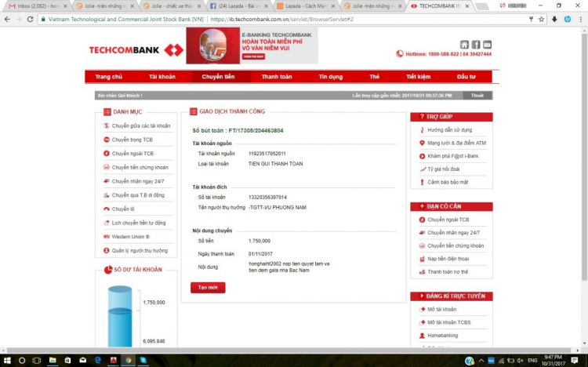Click the home icon in the header

pos(464,45)
